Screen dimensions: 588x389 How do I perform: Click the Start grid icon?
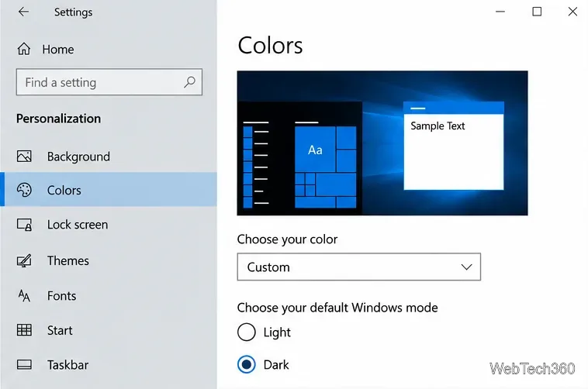tap(24, 330)
